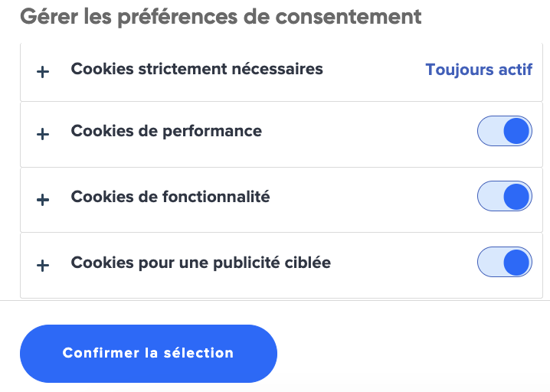Select the Cookies de performance heading label

click(x=166, y=132)
